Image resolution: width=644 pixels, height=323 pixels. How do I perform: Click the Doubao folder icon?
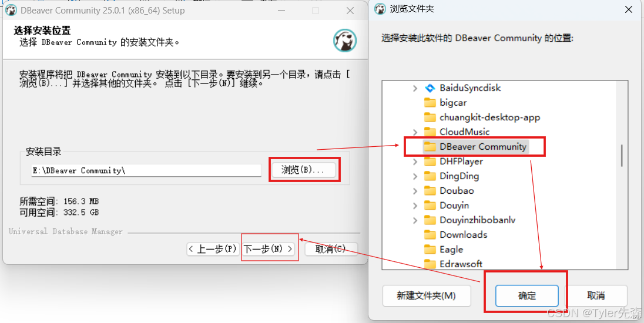430,191
